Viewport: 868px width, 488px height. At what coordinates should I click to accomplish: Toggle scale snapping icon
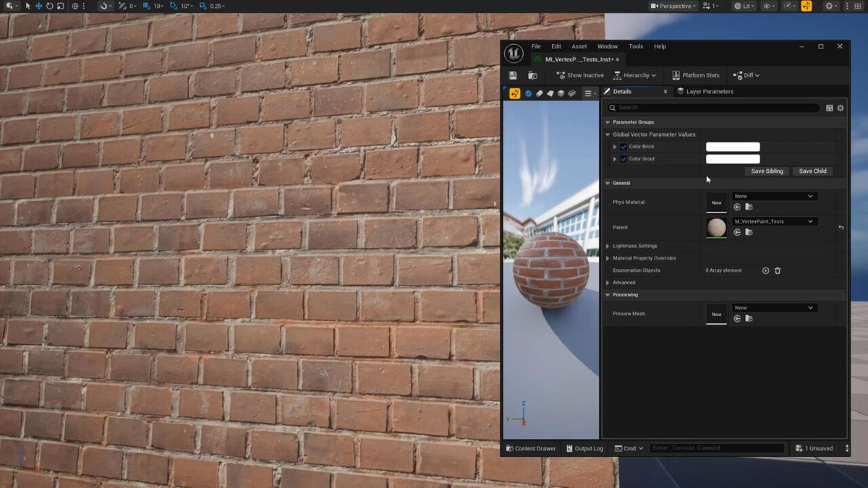[203, 6]
